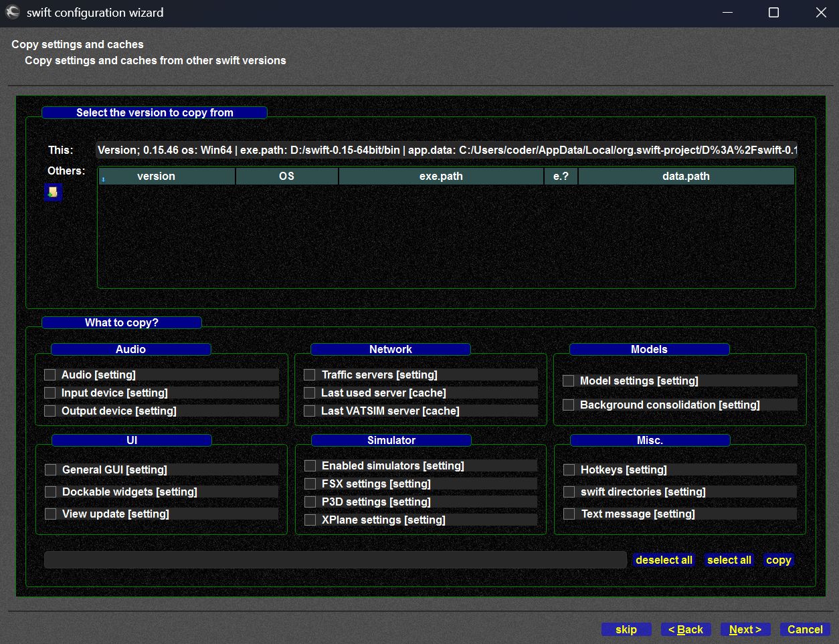Image resolution: width=839 pixels, height=644 pixels.
Task: Click the copy button
Action: point(779,560)
